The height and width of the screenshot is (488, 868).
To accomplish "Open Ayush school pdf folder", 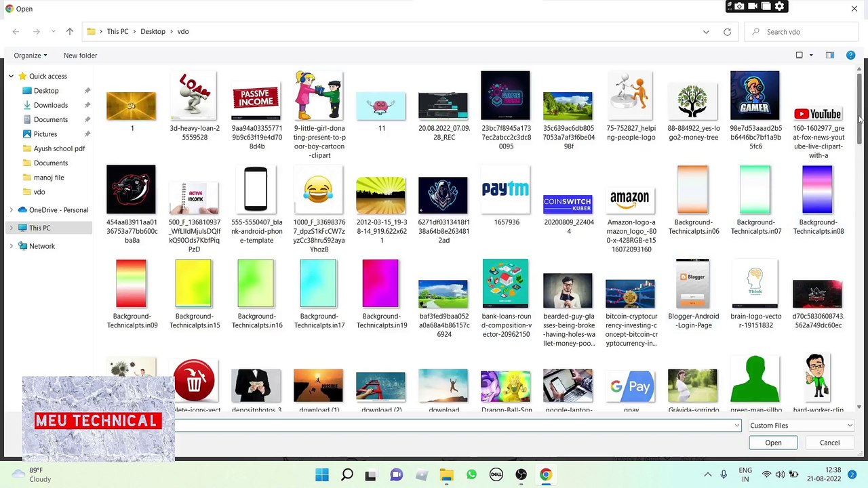I will point(59,148).
